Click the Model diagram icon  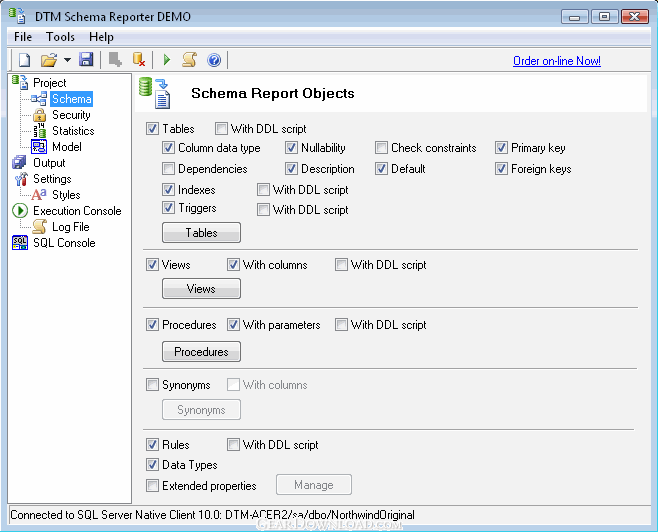[39, 147]
